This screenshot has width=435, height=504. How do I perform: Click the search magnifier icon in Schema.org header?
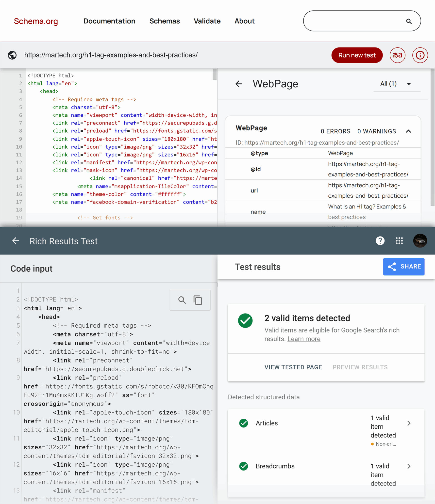click(x=409, y=21)
